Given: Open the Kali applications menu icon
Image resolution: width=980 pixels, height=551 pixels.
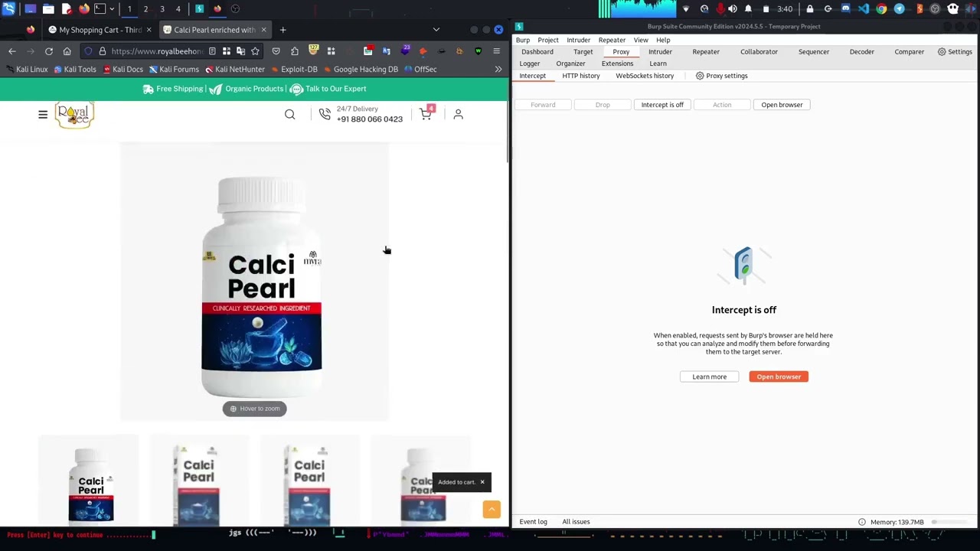Looking at the screenshot, I should [x=8, y=9].
